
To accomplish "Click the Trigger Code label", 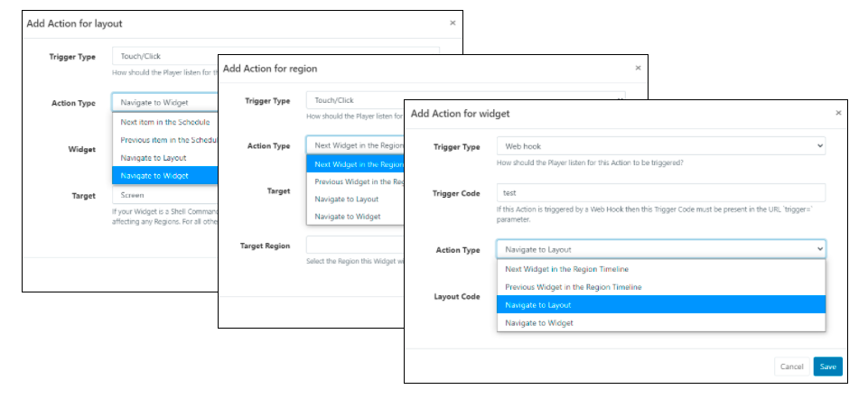I will (x=457, y=193).
